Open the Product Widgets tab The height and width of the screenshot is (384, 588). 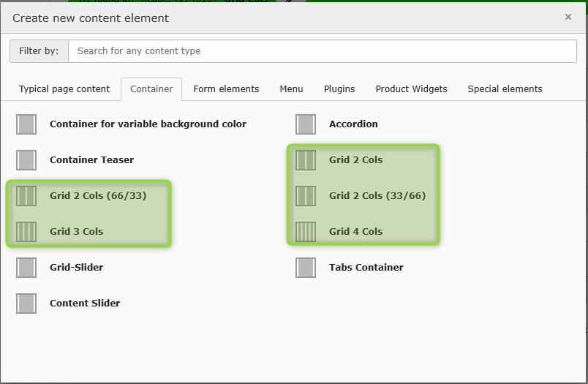tap(411, 89)
